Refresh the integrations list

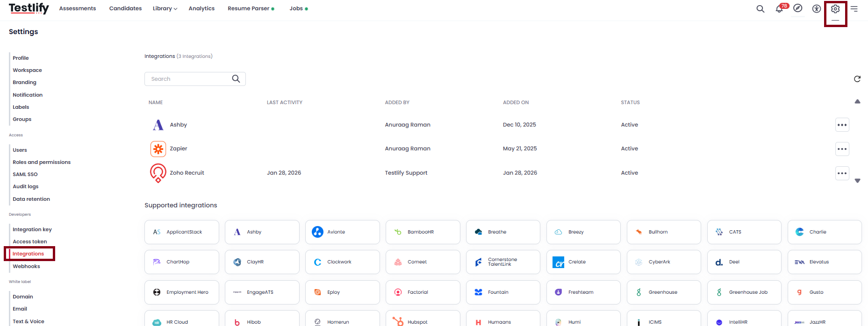[857, 79]
